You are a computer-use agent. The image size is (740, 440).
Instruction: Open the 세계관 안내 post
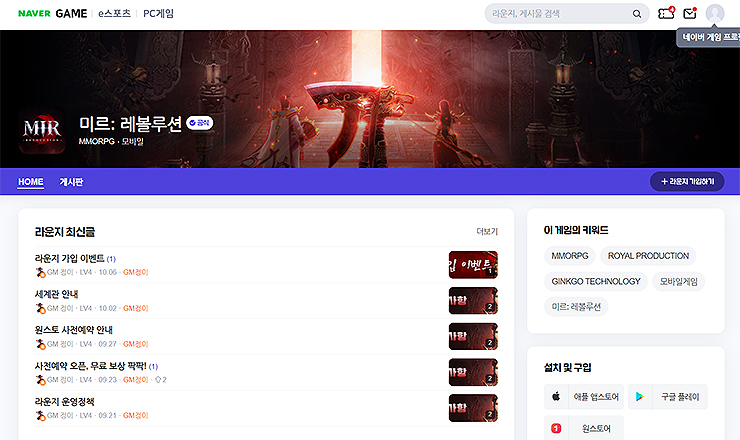pyautogui.click(x=56, y=294)
